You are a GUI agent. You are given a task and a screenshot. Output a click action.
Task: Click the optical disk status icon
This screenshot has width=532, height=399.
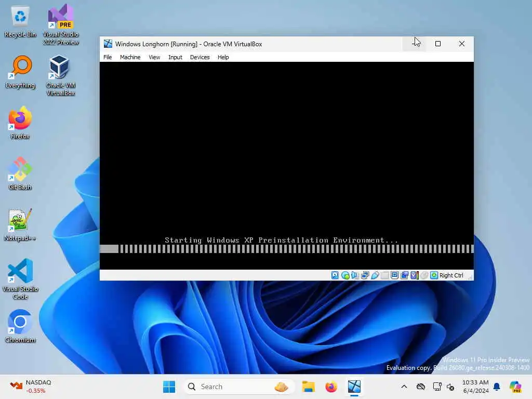coord(345,275)
